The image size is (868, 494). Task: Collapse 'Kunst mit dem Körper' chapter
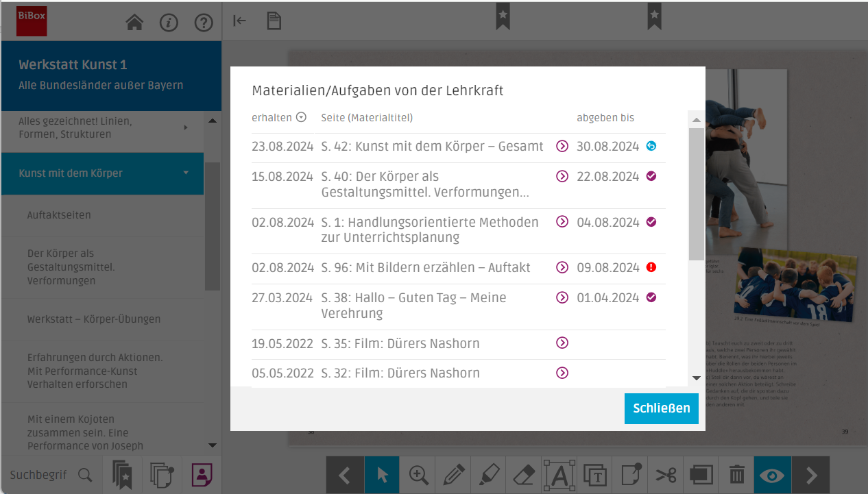tap(186, 173)
